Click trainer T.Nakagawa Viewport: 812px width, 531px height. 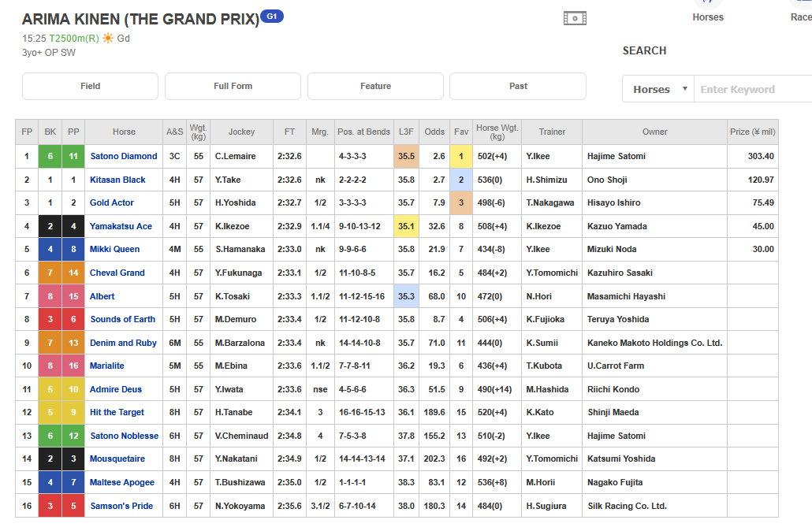tap(550, 203)
